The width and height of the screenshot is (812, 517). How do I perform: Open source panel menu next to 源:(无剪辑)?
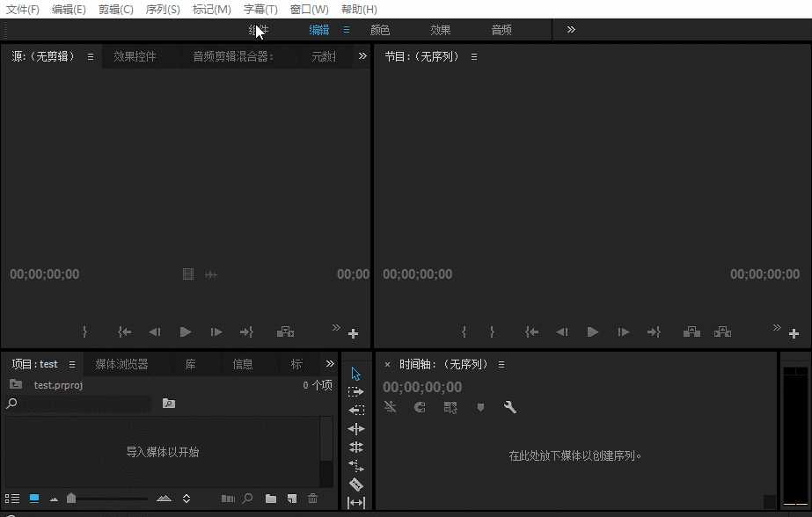click(91, 57)
